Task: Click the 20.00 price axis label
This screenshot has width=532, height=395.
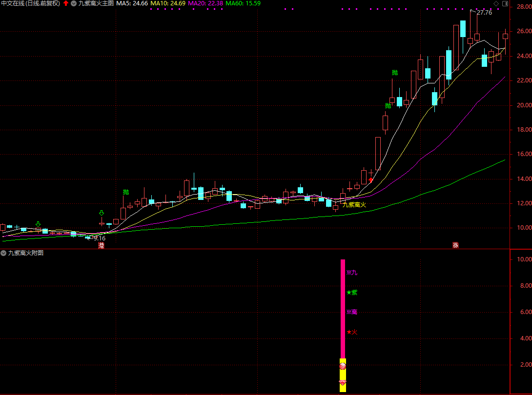Action: [524, 105]
